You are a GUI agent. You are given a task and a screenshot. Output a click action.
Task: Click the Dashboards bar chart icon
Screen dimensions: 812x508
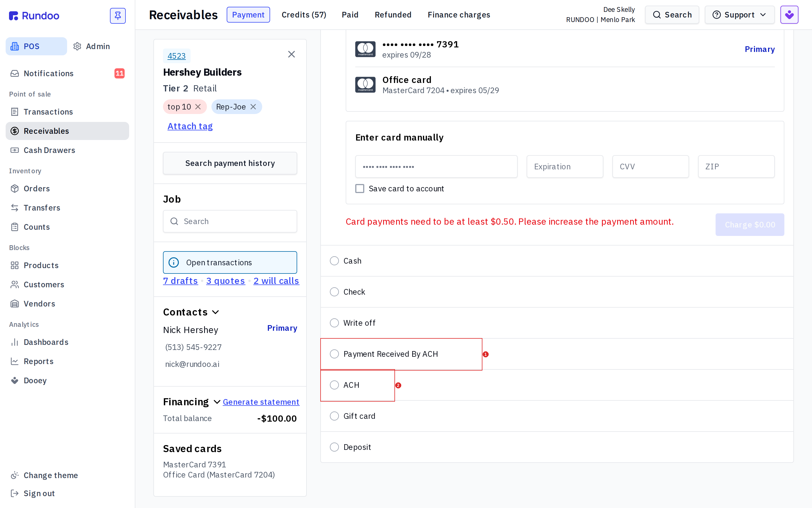point(14,342)
